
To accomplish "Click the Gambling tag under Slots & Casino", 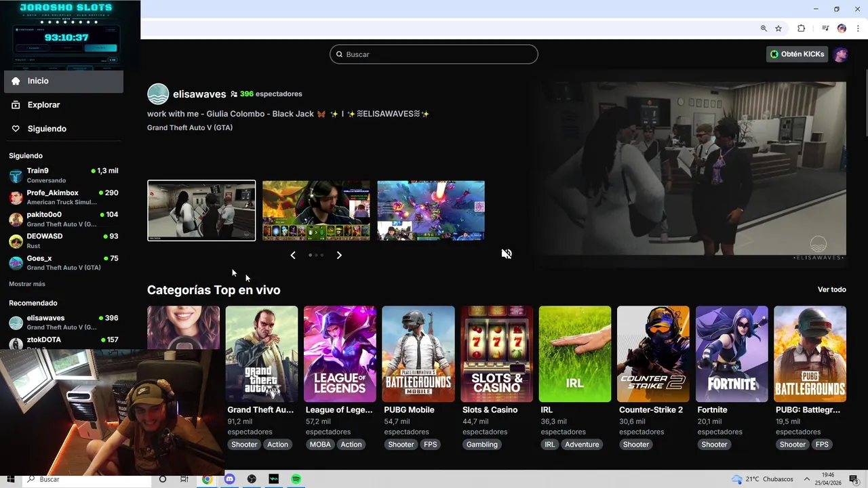I will point(482,445).
